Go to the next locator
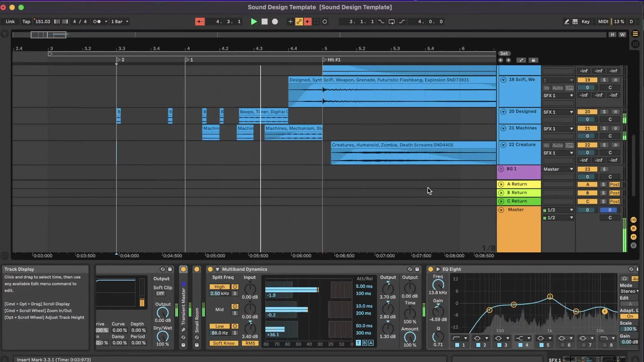This screenshot has width=644, height=362. click(508, 60)
